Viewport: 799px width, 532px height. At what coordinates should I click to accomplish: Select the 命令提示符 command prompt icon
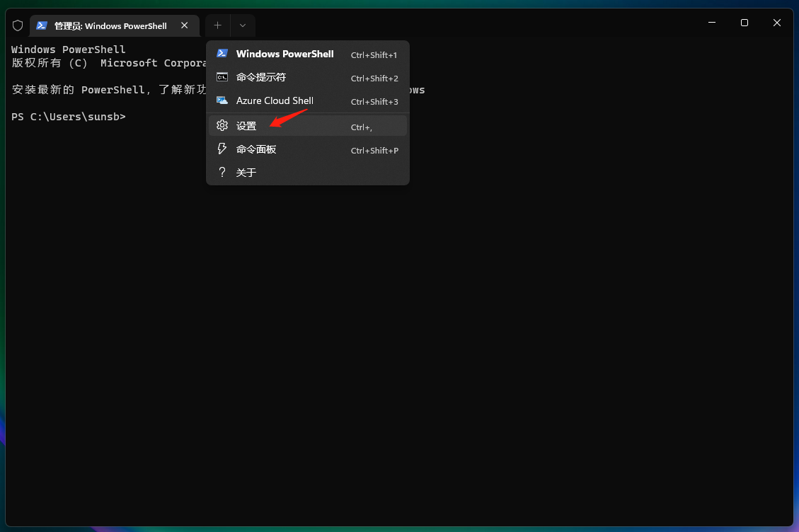pos(222,78)
